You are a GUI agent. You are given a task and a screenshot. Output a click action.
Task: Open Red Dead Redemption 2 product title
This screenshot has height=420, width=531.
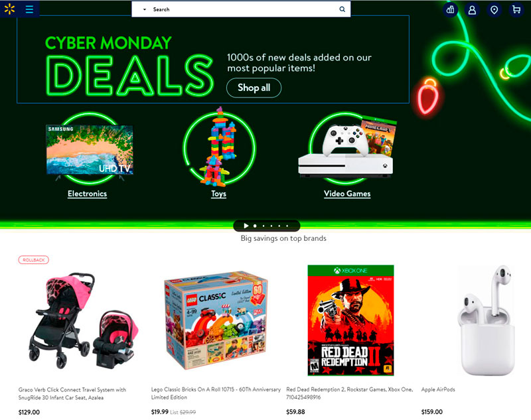tap(350, 393)
